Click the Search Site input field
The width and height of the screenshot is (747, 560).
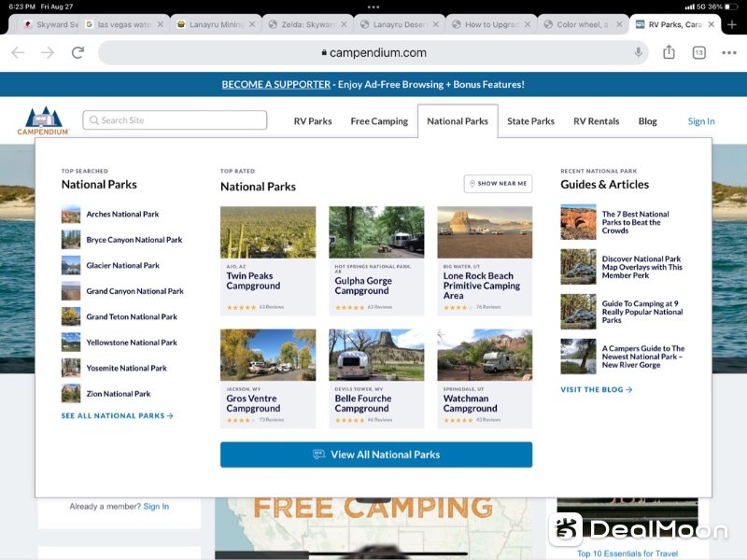tap(175, 120)
